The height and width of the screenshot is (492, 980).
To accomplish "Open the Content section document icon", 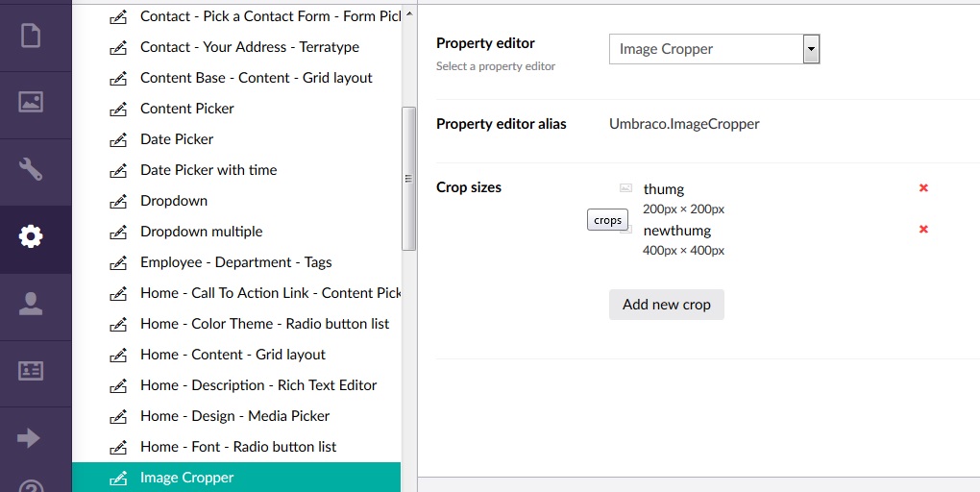I will tap(31, 35).
